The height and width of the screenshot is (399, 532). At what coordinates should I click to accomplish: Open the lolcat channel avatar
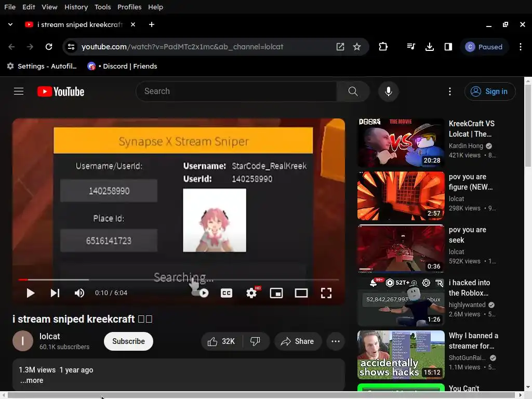23,341
